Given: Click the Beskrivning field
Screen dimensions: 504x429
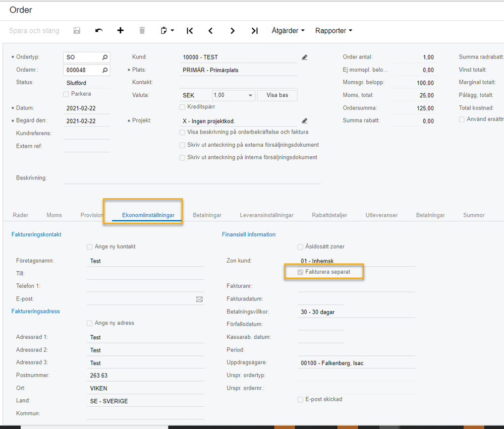Looking at the screenshot, I should [x=192, y=178].
